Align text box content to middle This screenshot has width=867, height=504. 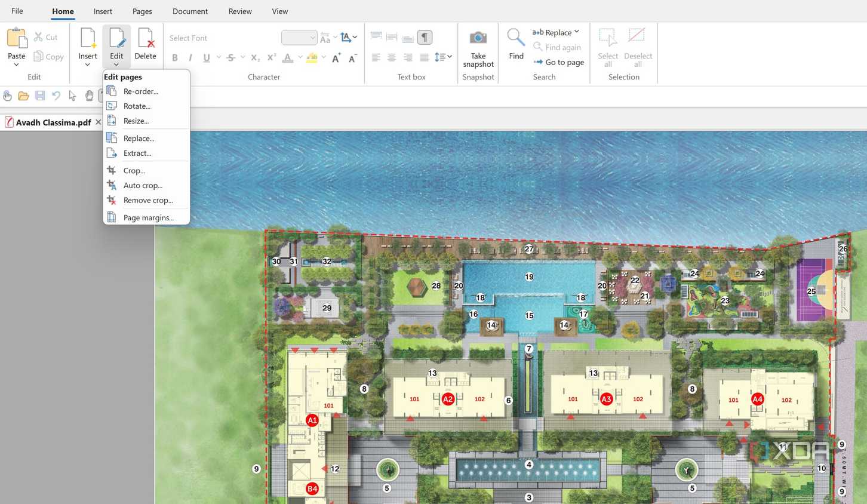(392, 37)
